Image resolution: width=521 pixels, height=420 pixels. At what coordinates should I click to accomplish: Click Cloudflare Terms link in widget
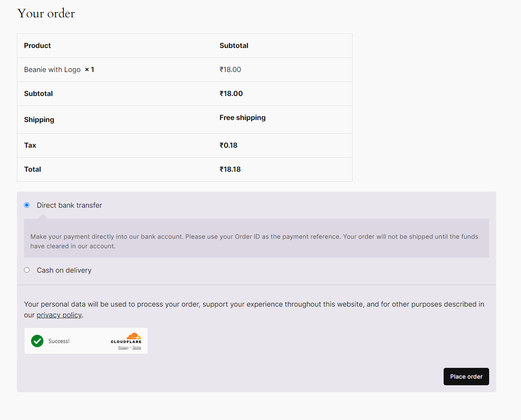coord(137,348)
